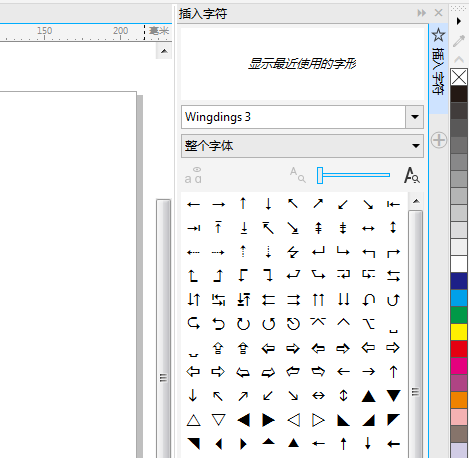Click the recently used glyphs area
Image resolution: width=470 pixels, height=458 pixels.
pos(302,64)
